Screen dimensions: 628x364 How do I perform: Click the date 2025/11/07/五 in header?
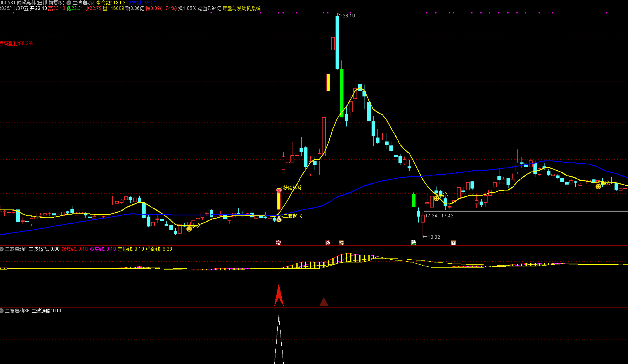(14, 8)
